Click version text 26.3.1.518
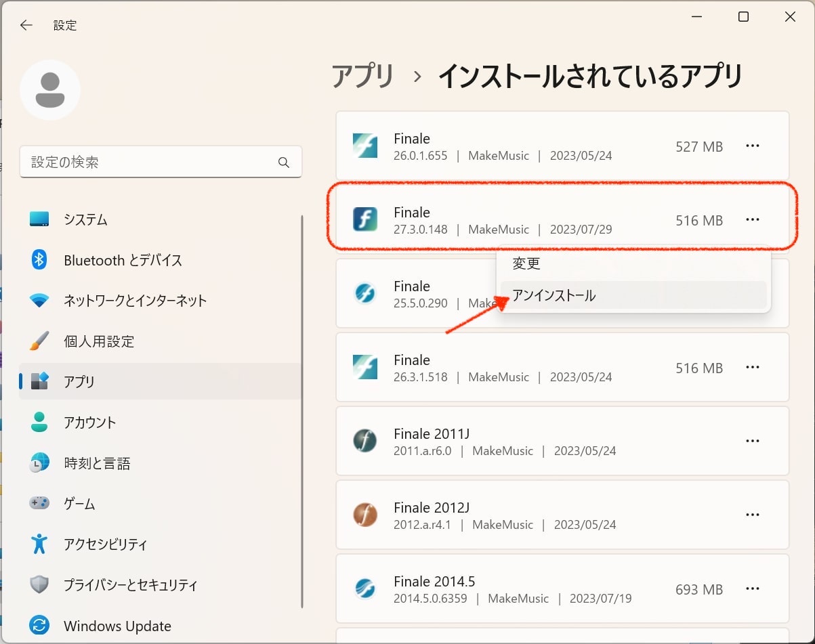Image resolution: width=815 pixels, height=644 pixels. pyautogui.click(x=421, y=377)
